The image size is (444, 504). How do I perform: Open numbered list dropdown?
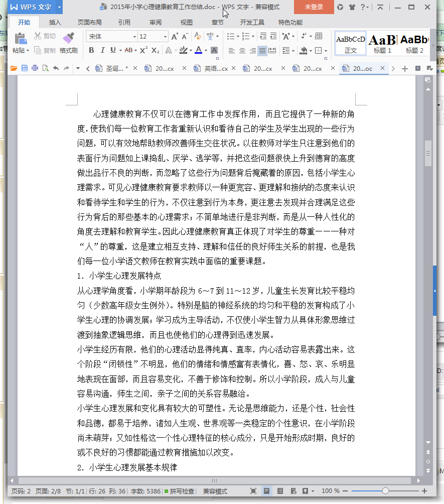253,36
